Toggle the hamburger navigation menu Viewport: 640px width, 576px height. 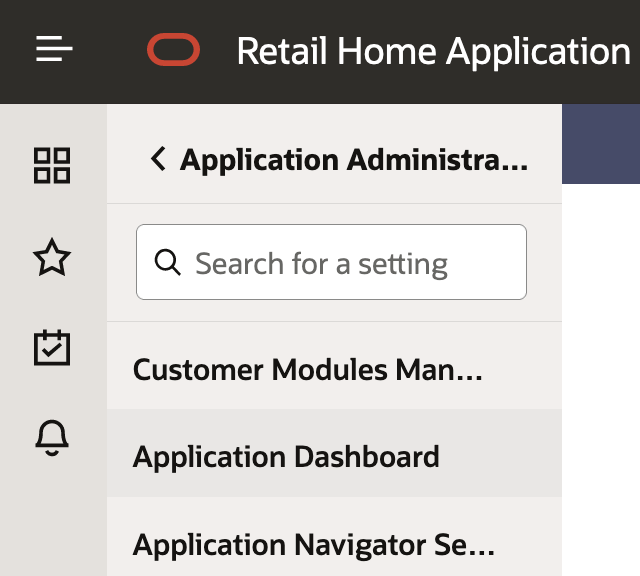pos(54,49)
